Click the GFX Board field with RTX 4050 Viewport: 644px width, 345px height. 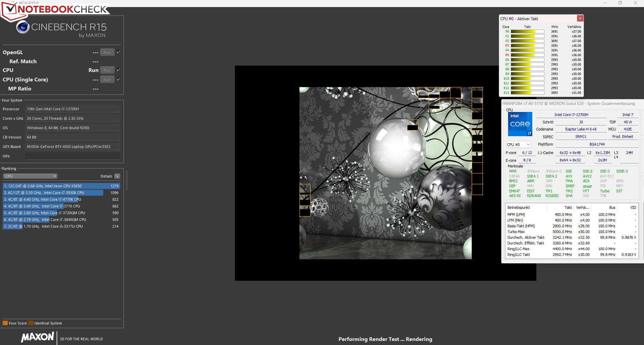pos(73,147)
